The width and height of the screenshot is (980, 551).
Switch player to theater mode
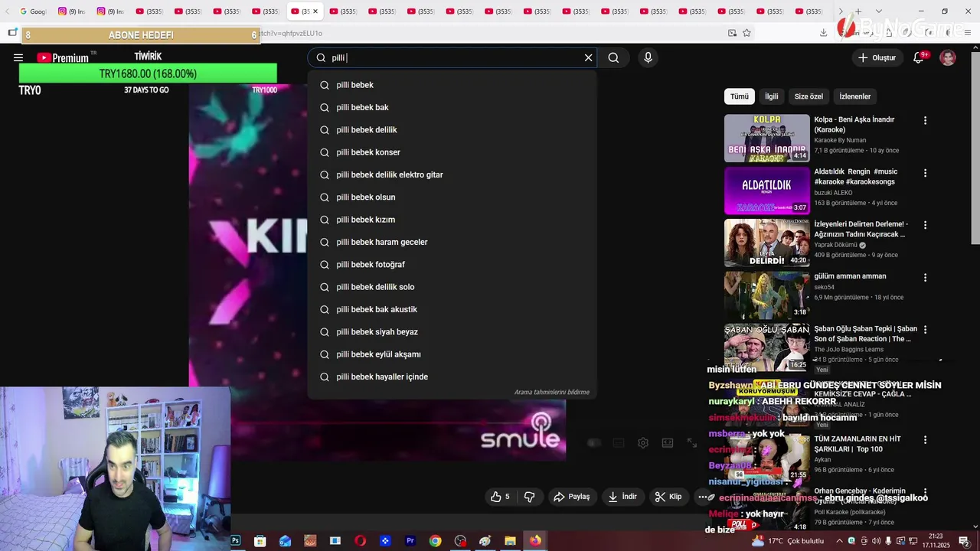668,443
